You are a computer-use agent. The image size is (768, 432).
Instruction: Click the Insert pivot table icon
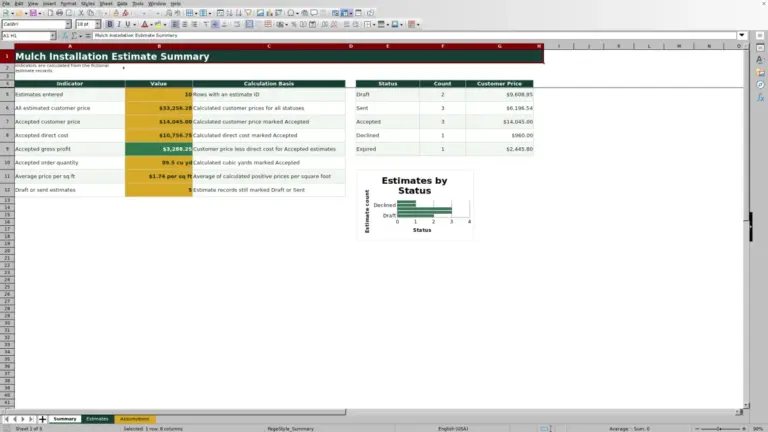pos(279,13)
